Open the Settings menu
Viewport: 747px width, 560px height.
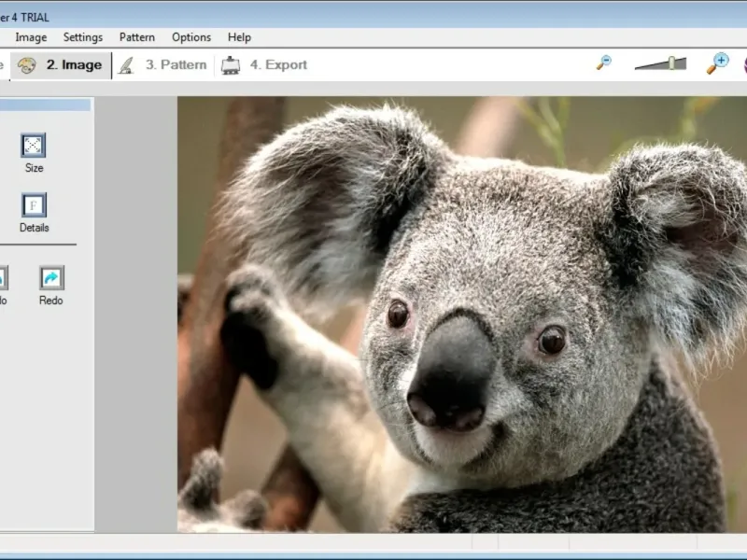(x=83, y=37)
